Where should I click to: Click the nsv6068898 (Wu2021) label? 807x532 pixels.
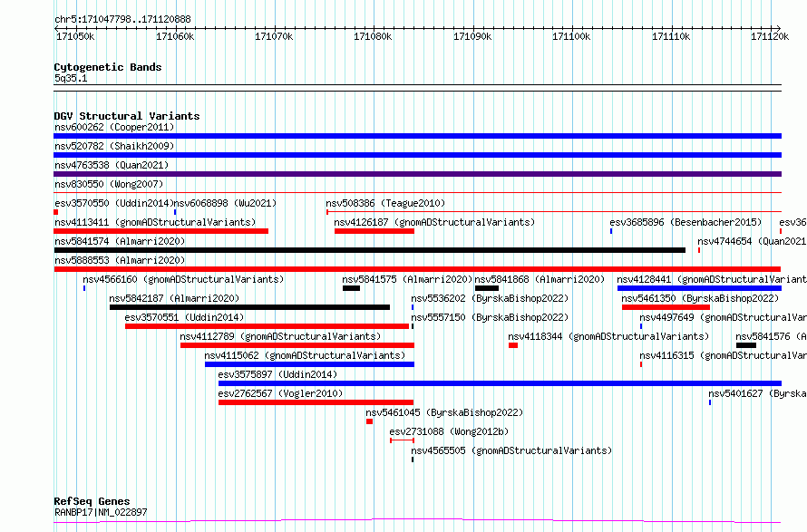226,203
